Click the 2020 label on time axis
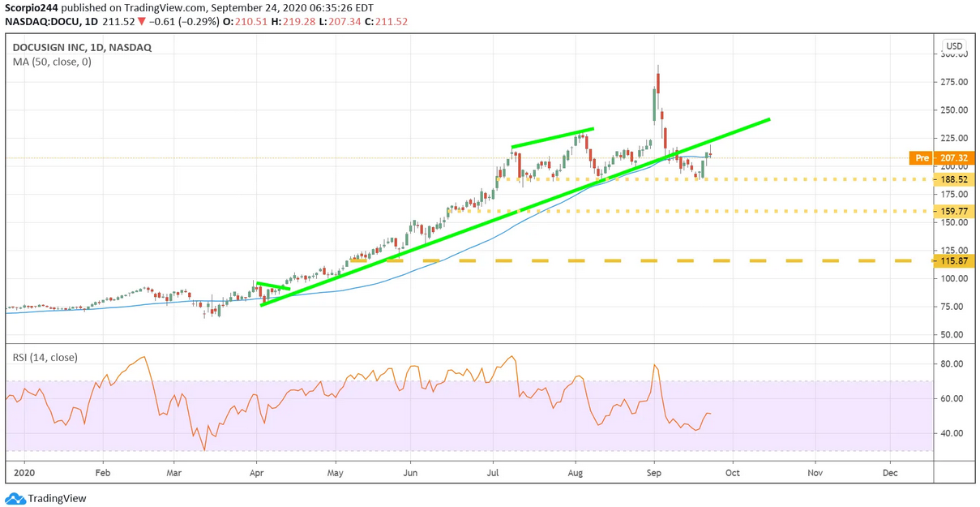 tap(24, 471)
